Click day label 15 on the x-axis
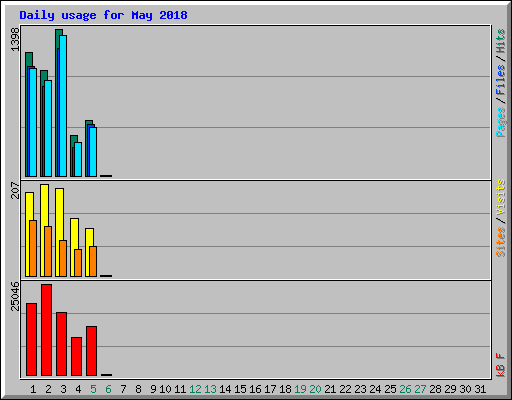Viewport: 512px width, 400px height. tap(240, 389)
